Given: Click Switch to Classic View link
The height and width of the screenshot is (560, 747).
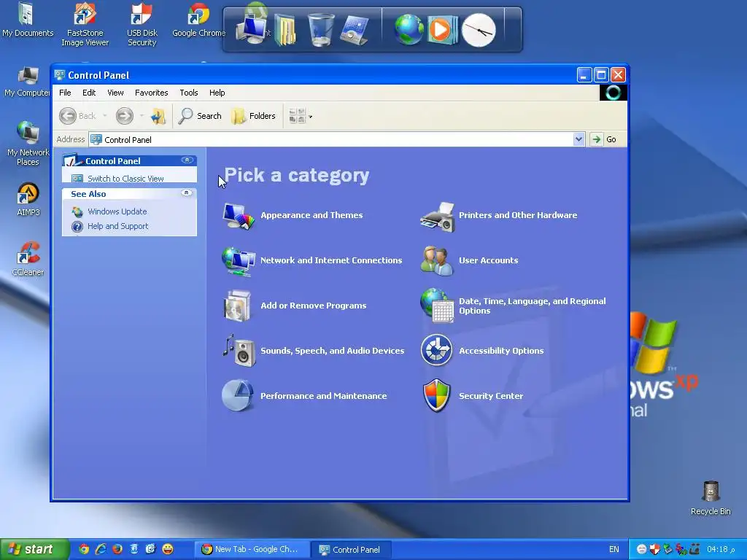Looking at the screenshot, I should tap(125, 178).
